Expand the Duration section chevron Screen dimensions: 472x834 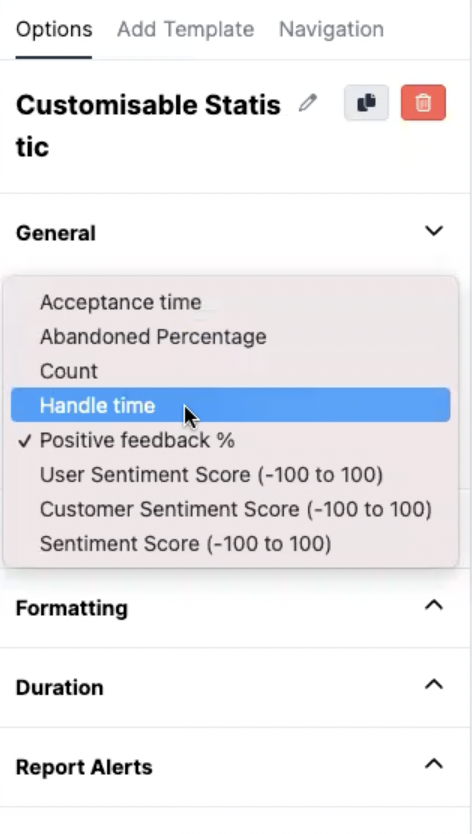(x=434, y=685)
